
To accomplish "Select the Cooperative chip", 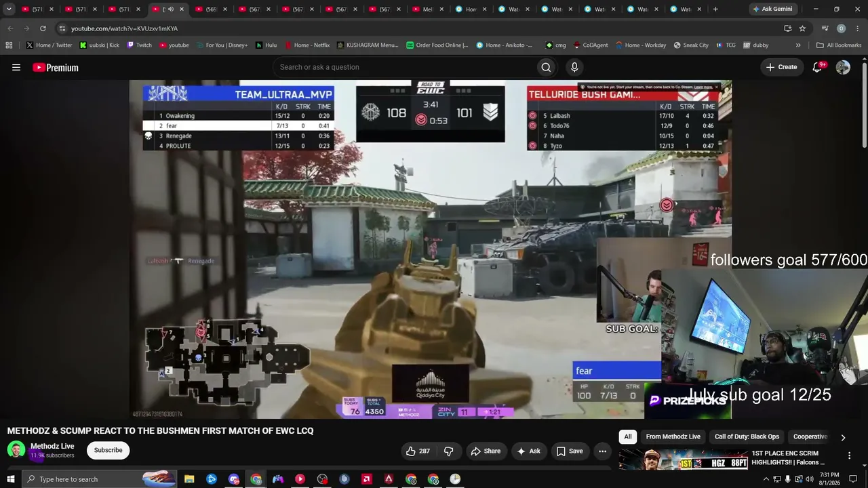I will 810,437.
